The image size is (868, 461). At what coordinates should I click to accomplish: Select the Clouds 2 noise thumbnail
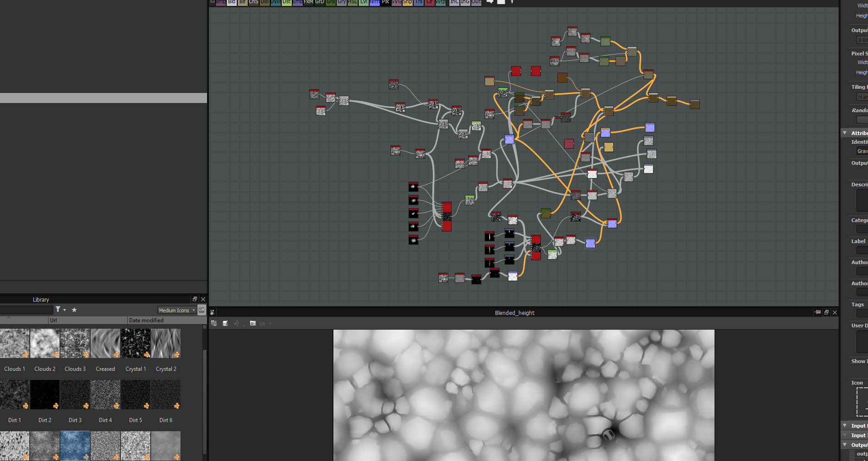(45, 344)
